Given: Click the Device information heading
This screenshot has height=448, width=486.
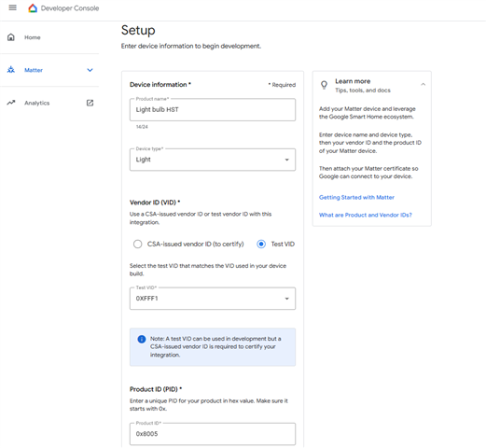Looking at the screenshot, I should 160,85.
